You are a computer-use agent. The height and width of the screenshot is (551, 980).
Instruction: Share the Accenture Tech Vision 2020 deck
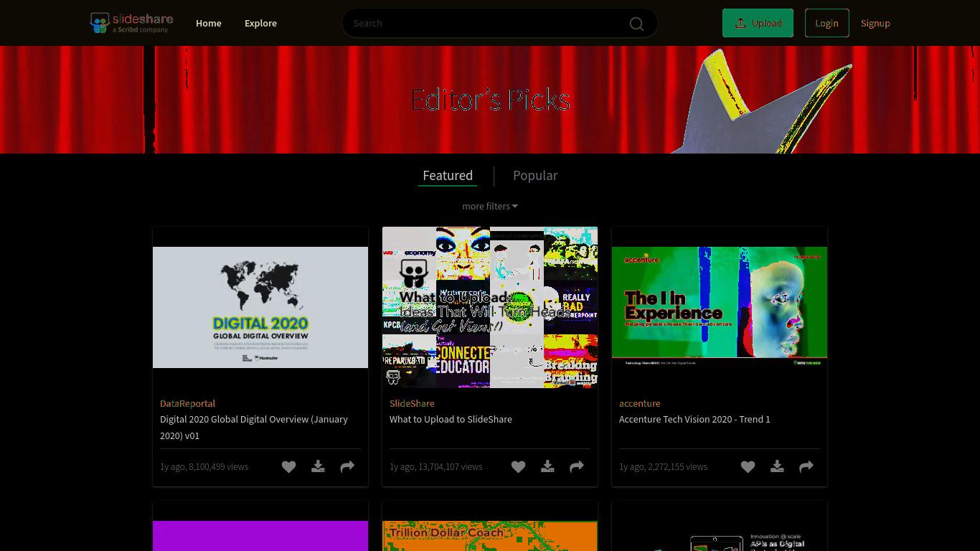pyautogui.click(x=806, y=467)
